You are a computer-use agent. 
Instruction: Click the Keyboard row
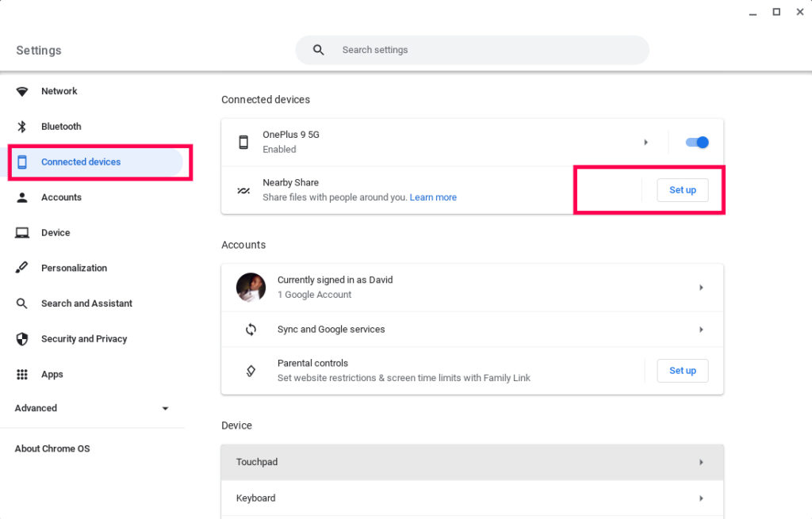[473, 498]
